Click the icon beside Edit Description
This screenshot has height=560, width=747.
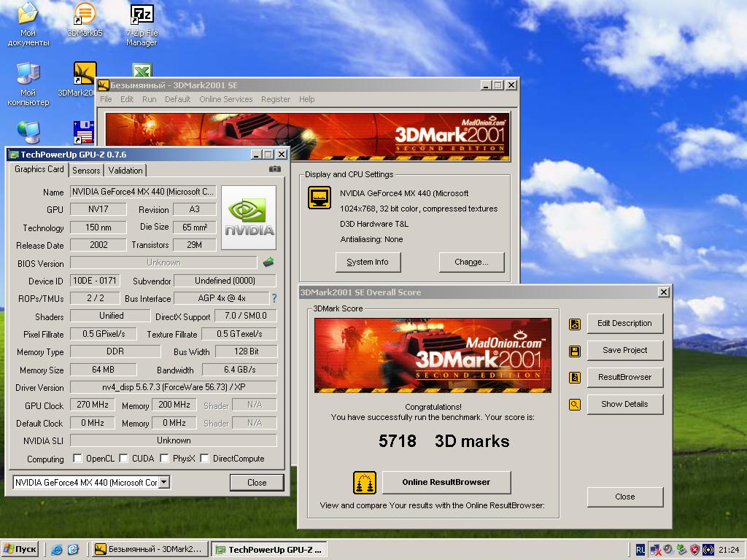tap(575, 324)
